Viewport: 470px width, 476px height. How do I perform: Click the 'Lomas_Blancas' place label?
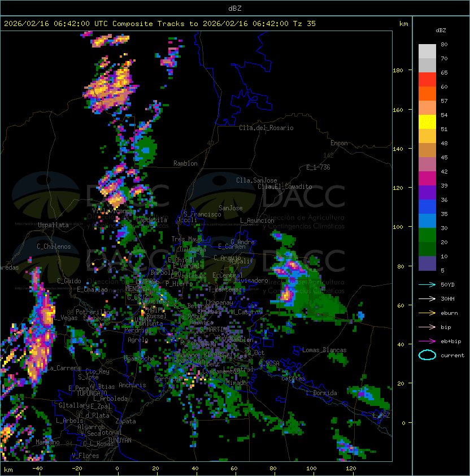tap(324, 350)
